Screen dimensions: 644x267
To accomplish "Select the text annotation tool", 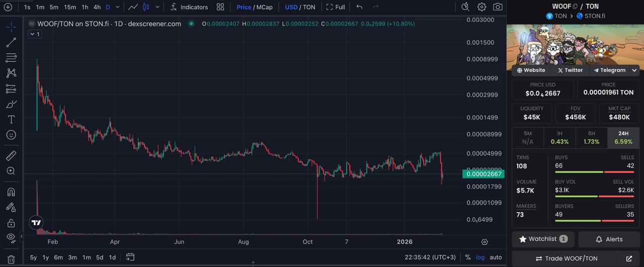I will point(11,120).
